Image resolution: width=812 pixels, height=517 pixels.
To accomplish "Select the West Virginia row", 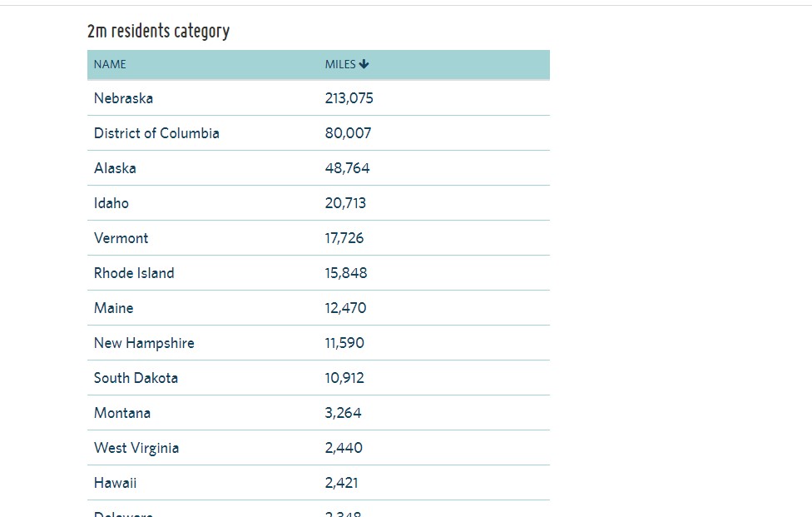I will (319, 448).
